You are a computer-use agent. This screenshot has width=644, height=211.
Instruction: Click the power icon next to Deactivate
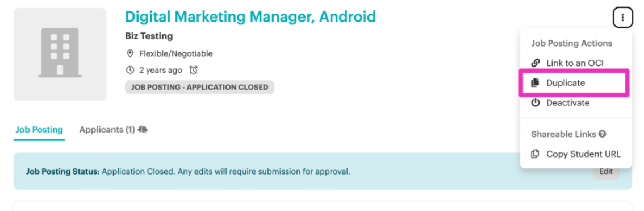tap(535, 103)
